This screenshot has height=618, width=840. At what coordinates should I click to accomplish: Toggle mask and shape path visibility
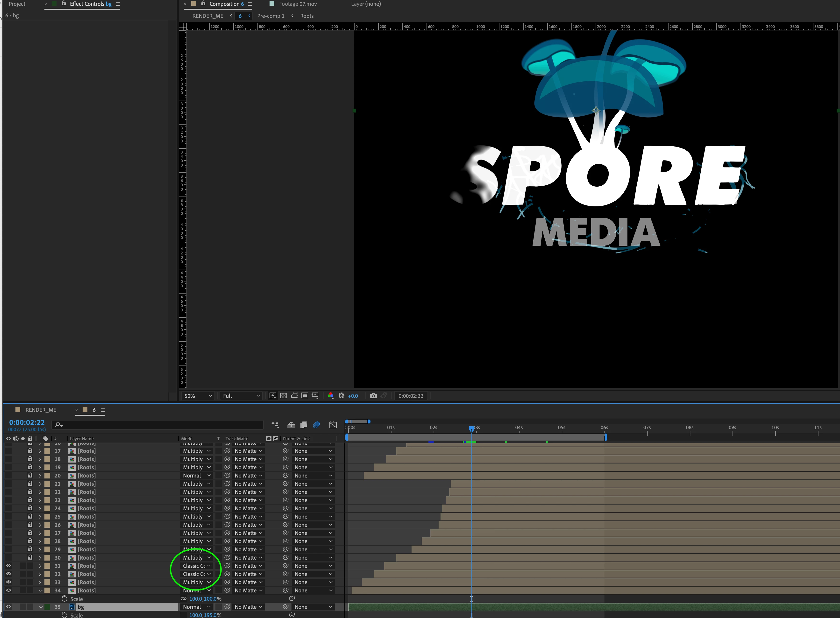pyautogui.click(x=294, y=396)
